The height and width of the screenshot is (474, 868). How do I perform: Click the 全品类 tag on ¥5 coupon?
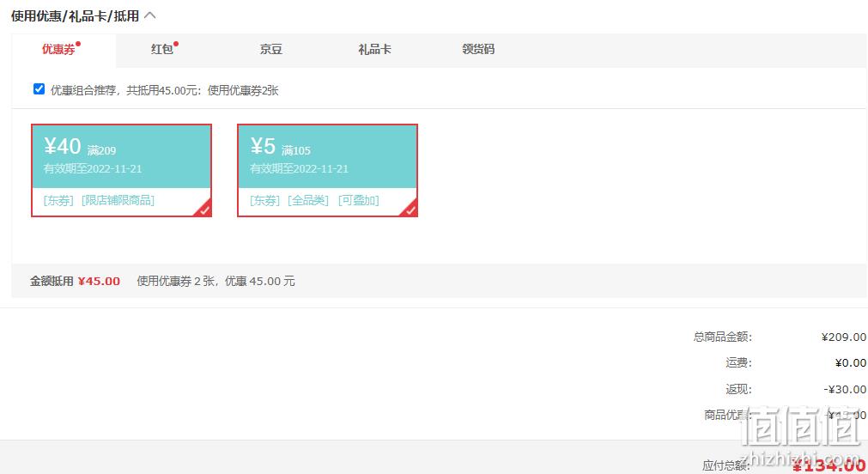pyautogui.click(x=309, y=200)
